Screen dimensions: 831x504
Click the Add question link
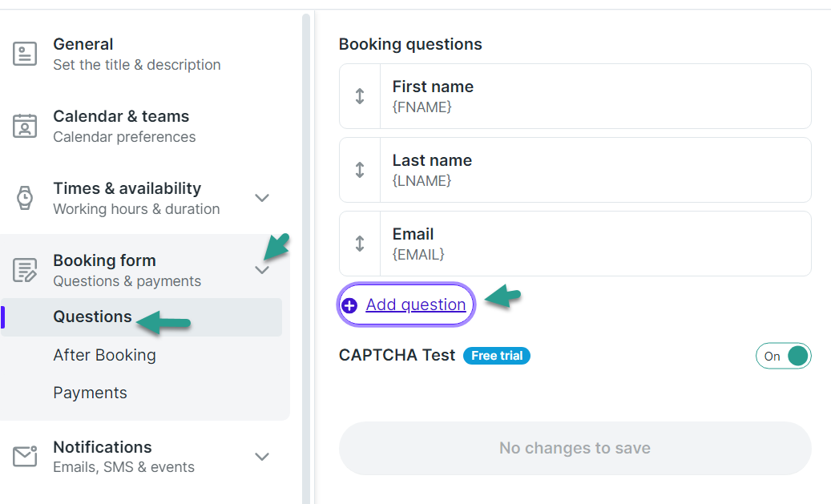[415, 304]
